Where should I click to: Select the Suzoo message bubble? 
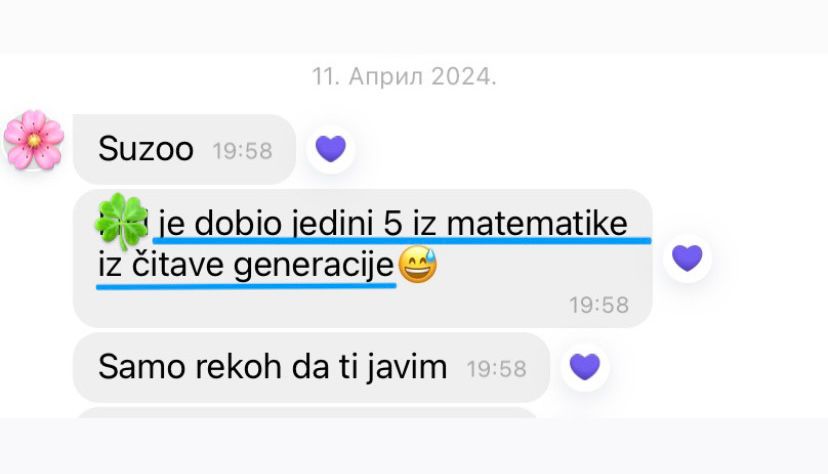click(184, 149)
